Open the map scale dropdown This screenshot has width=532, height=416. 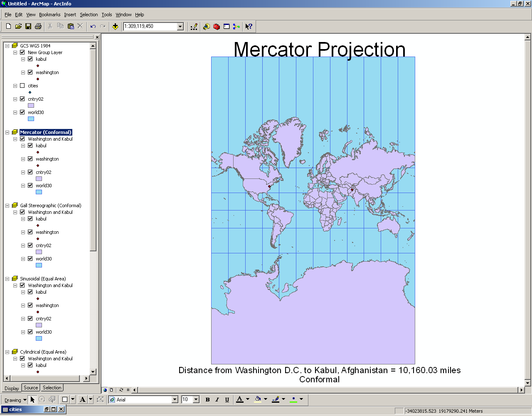tap(180, 26)
